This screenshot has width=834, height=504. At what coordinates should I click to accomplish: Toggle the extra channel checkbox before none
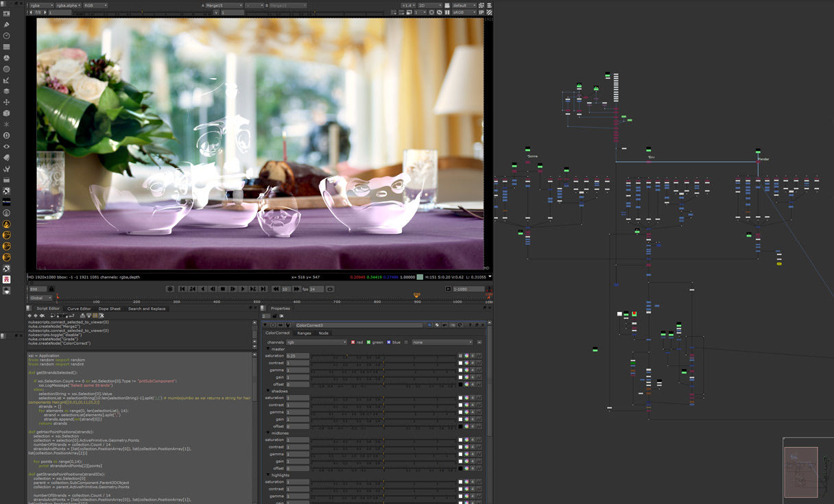(x=406, y=342)
